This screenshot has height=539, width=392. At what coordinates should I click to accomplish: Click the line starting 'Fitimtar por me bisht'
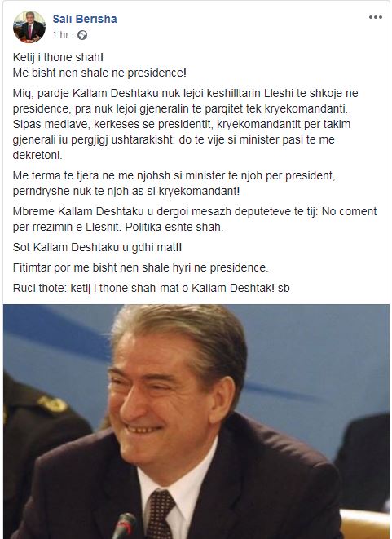tap(140, 267)
